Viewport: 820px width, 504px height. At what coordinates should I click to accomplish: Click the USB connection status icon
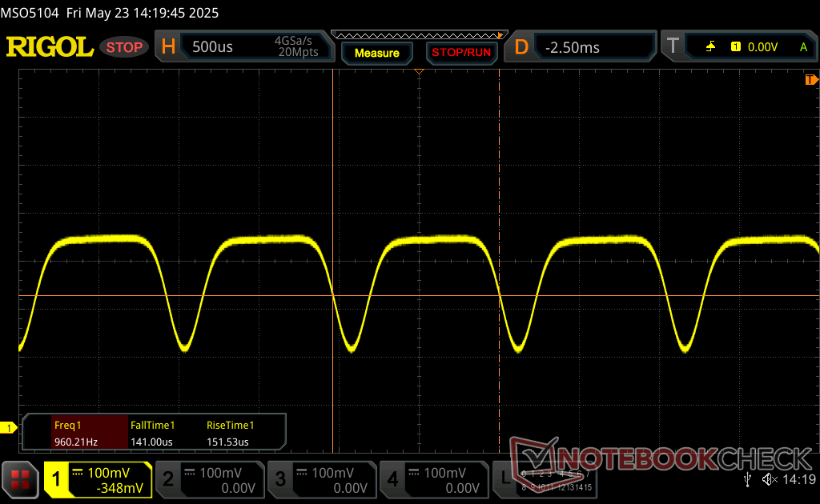(x=747, y=479)
